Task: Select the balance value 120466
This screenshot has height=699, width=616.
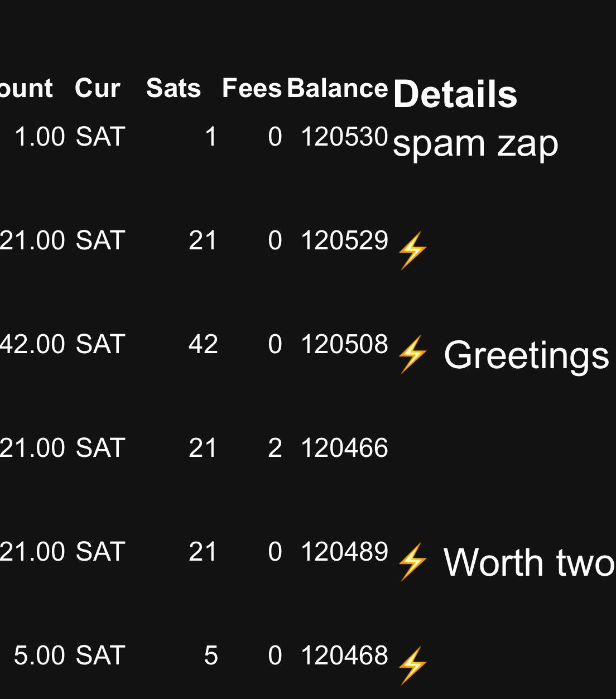Action: tap(344, 448)
